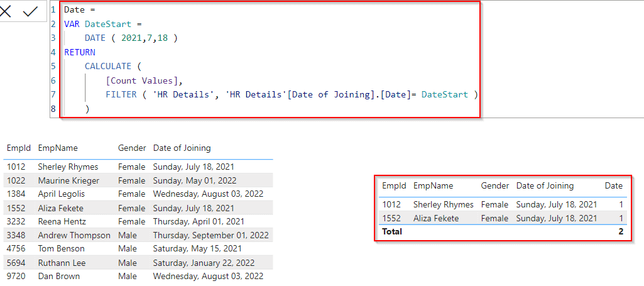Click EmpId 1022 cell
The image size is (644, 286).
click(16, 180)
